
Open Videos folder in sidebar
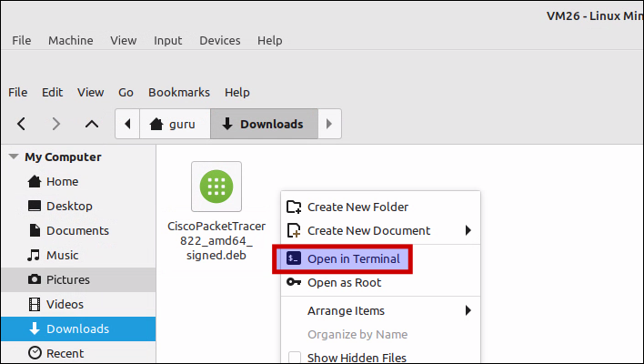coord(65,304)
